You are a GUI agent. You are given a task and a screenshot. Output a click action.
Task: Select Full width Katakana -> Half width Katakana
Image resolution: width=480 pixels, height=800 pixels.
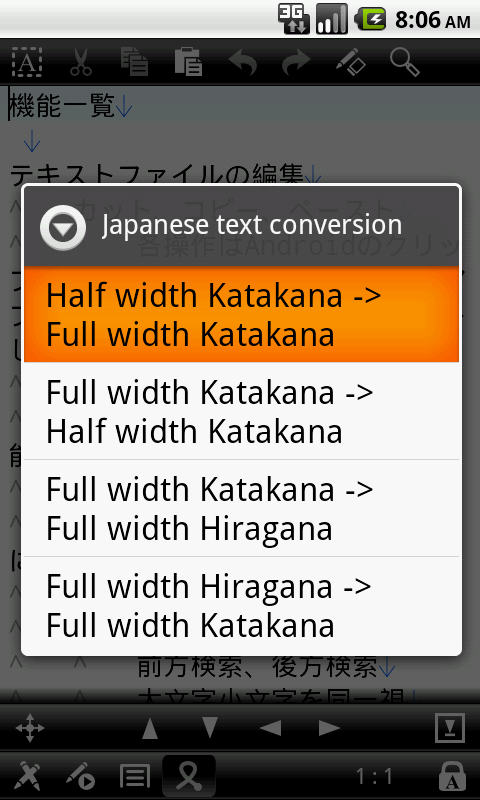point(241,411)
